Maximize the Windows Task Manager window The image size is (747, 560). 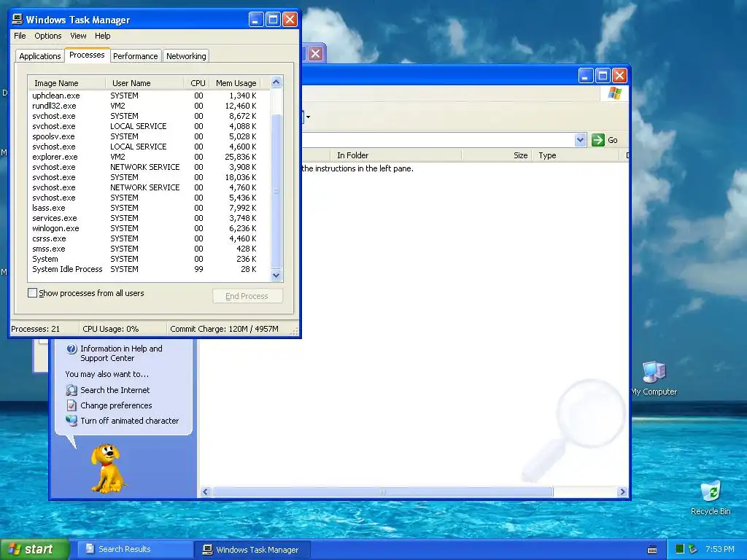273,20
